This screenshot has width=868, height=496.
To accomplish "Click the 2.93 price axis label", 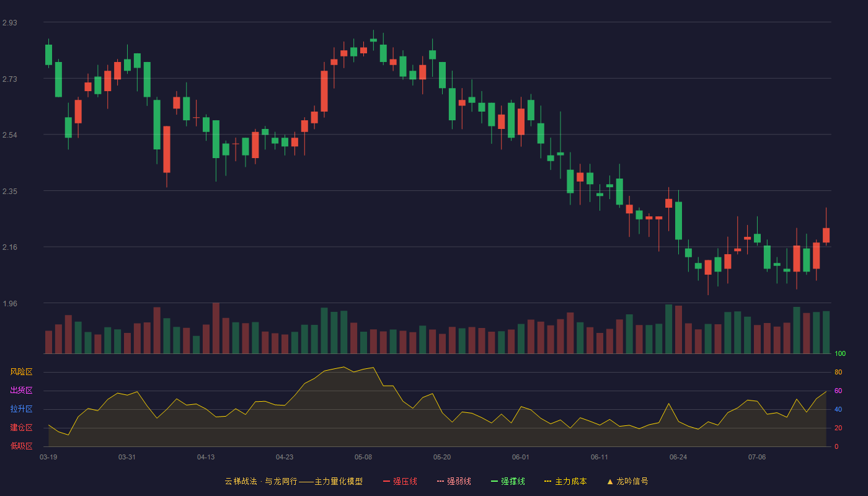I will click(x=10, y=23).
